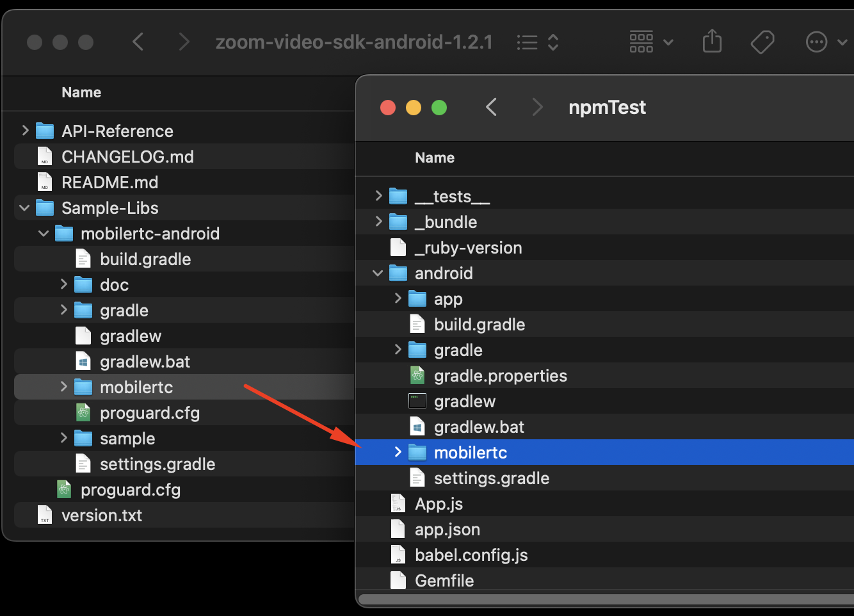Viewport: 854px width, 616px height.
Task: Sort by Name column in npmTest window
Action: point(435,158)
